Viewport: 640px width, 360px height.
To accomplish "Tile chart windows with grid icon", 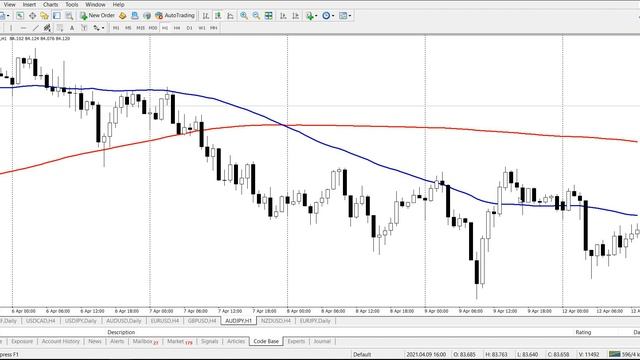I will coord(269,16).
